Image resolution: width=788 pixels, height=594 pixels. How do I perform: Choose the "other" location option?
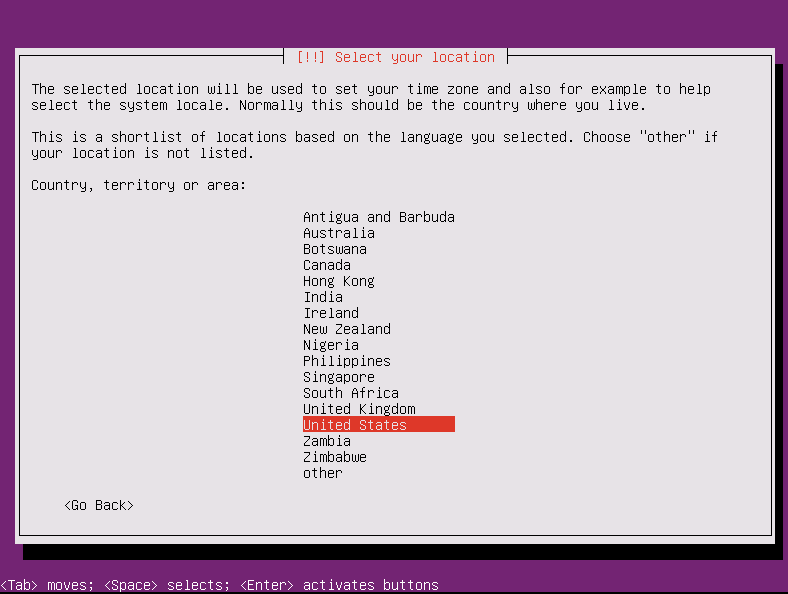(323, 473)
